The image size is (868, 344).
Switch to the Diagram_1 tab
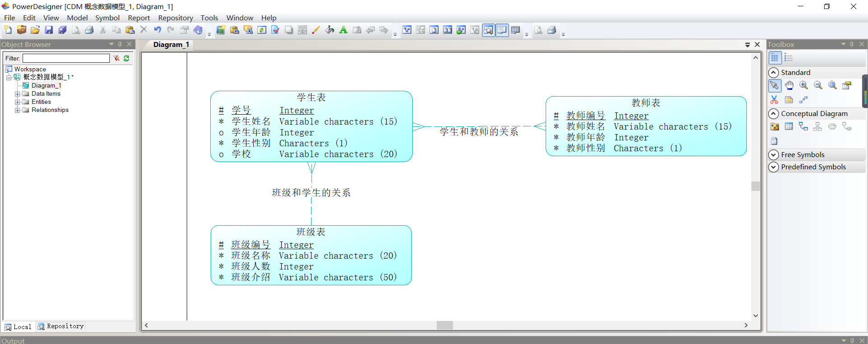point(171,45)
